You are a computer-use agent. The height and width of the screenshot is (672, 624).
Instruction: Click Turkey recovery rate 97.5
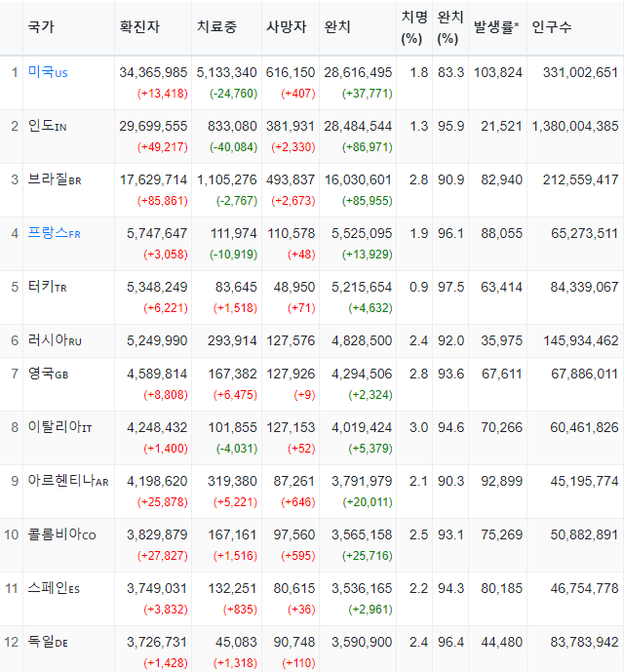coord(450,287)
